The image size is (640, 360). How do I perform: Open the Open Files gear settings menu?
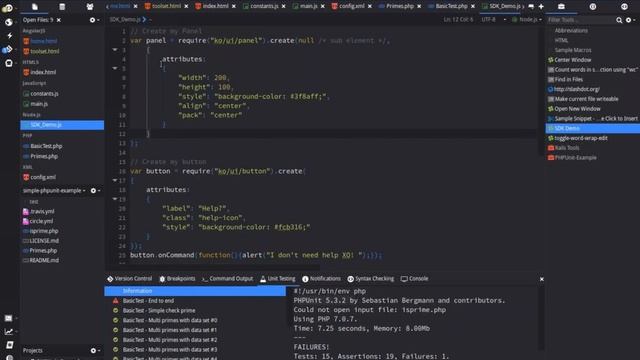(93, 20)
